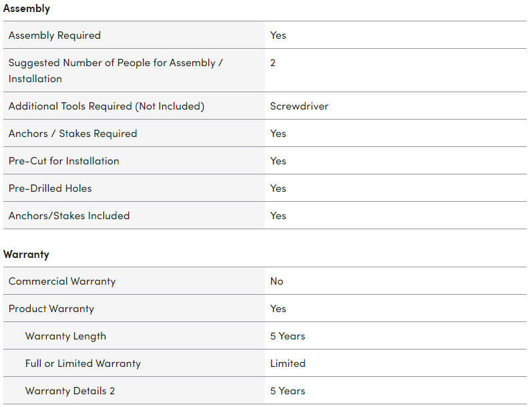Screen dimensions: 532x407
Task: Click the Screwdriver value
Action: (299, 106)
